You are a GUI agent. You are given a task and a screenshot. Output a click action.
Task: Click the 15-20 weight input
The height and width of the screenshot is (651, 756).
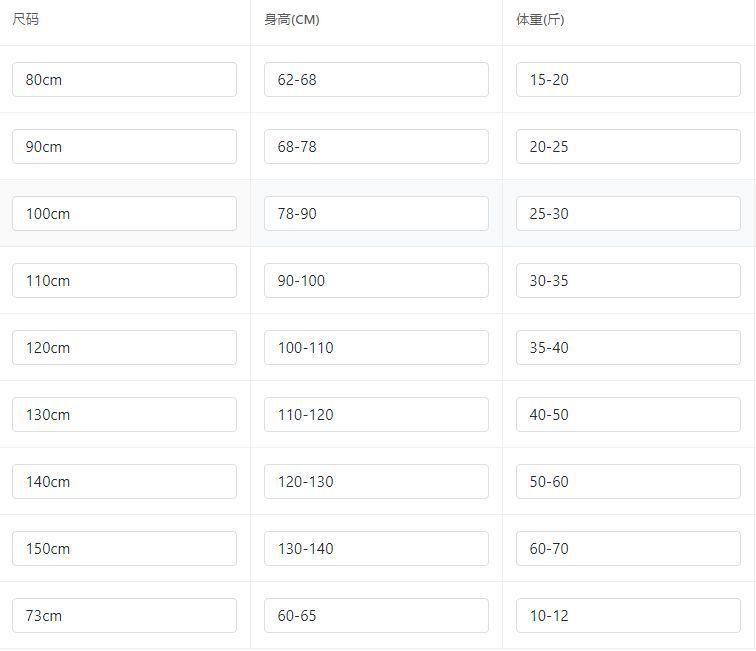click(628, 80)
